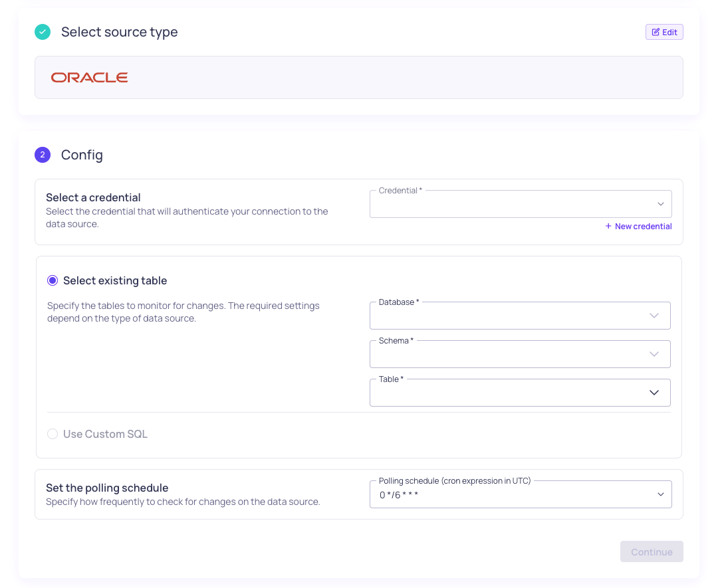
Task: Click the step 2 Config circle icon
Action: coord(43,155)
